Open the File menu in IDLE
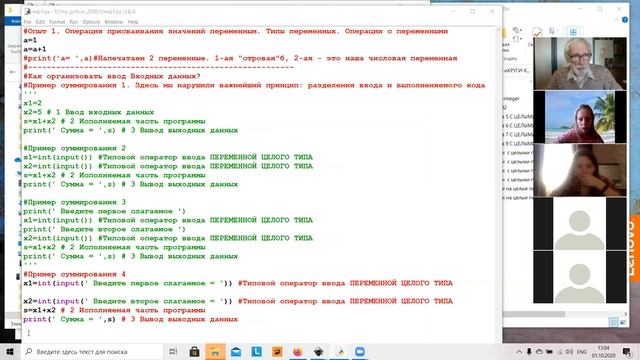Image resolution: width=640 pixels, height=360 pixels. tap(27, 22)
